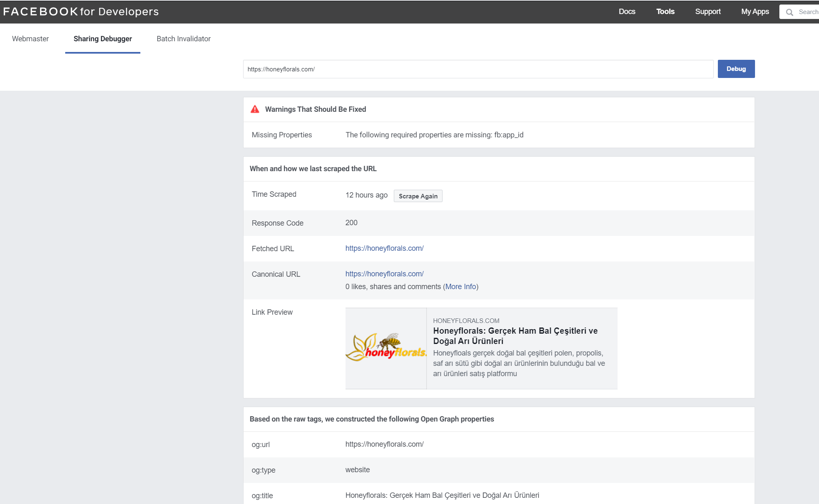Open the My Apps menu
The image size is (819, 504).
[755, 12]
